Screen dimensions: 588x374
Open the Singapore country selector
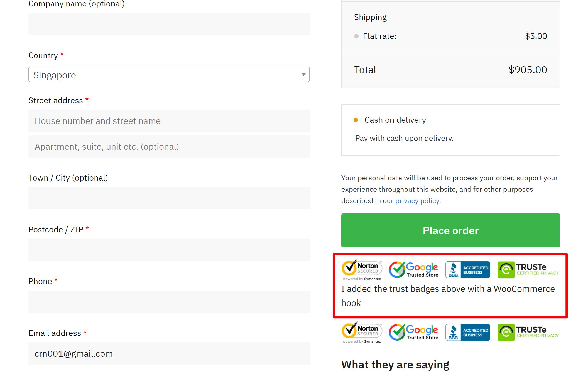[169, 75]
